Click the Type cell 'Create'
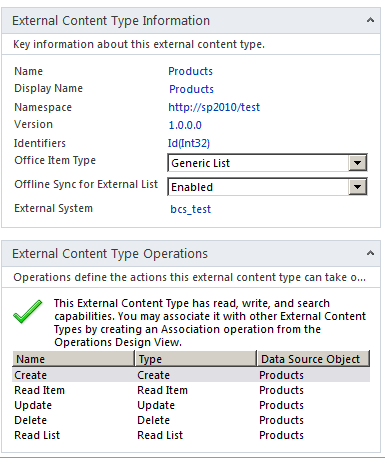This screenshot has width=385, height=458. coord(153,375)
